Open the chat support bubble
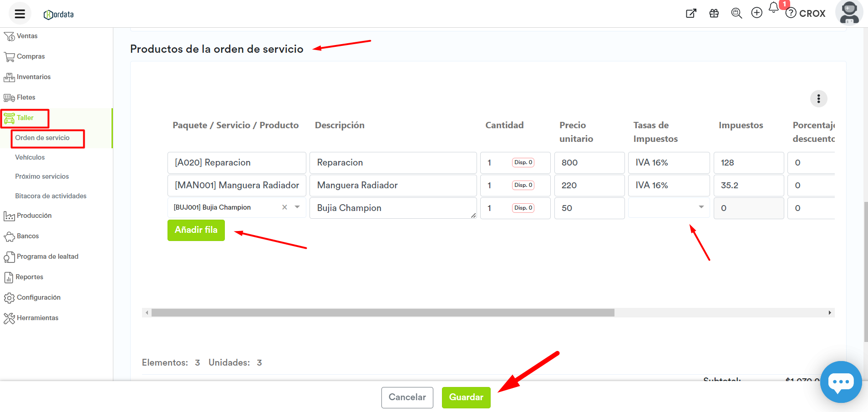Viewport: 868px width, 412px height. coord(840,382)
